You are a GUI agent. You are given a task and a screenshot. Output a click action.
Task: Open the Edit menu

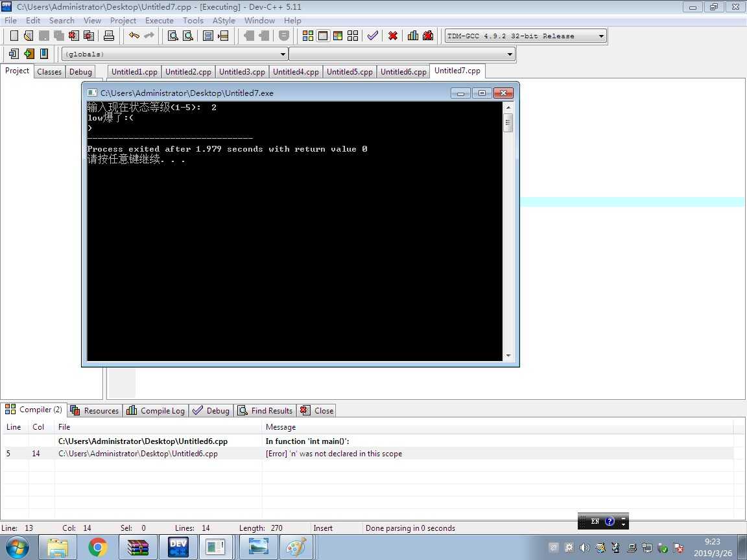(x=33, y=21)
